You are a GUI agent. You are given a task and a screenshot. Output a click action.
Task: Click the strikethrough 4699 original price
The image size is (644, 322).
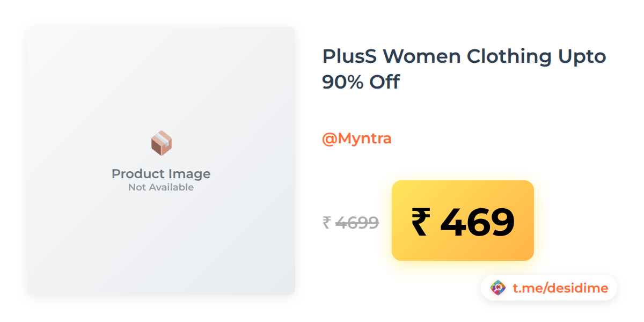(357, 222)
